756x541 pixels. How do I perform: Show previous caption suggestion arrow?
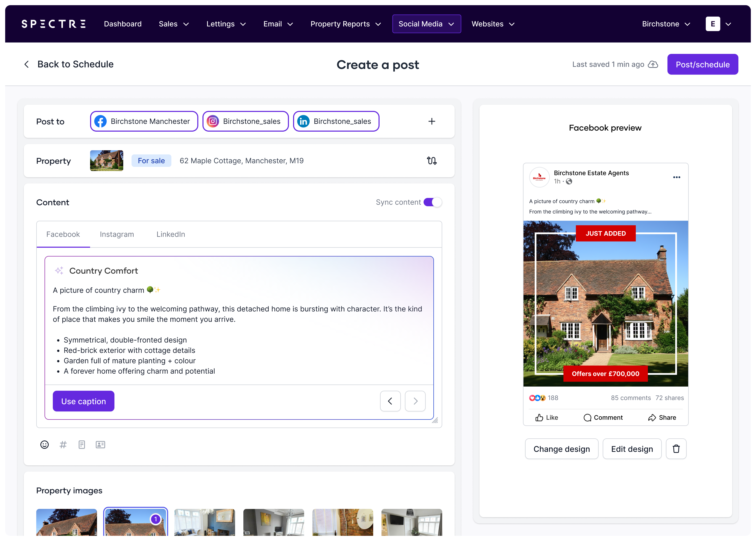390,401
